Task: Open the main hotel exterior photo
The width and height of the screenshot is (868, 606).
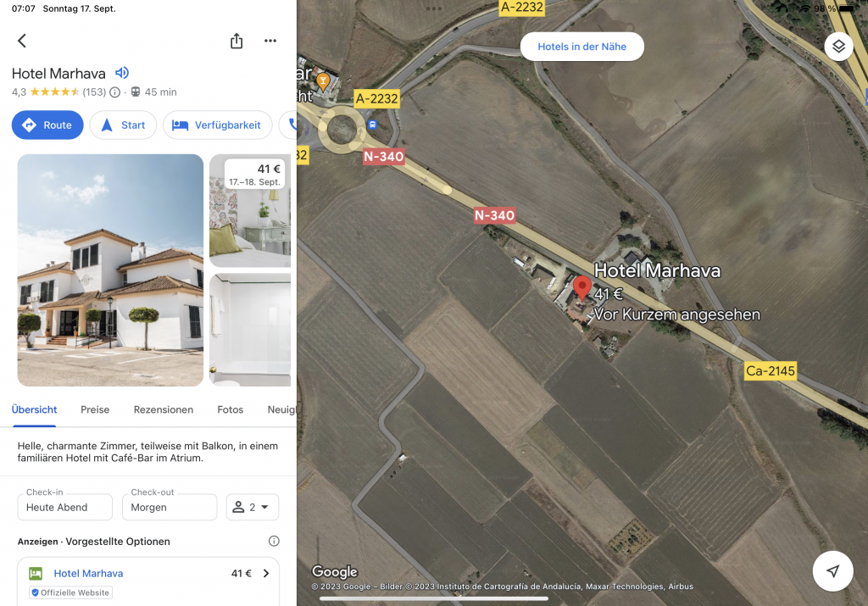Action: (x=110, y=270)
